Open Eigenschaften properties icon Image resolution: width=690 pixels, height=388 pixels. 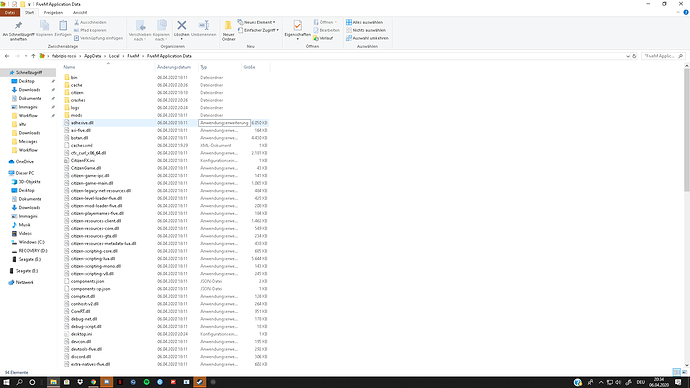297,26
